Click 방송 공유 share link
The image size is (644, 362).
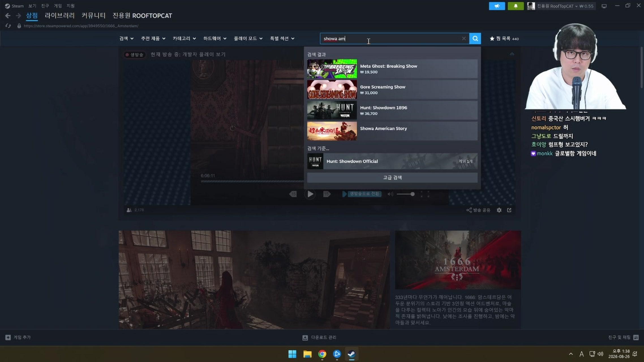pos(478,210)
